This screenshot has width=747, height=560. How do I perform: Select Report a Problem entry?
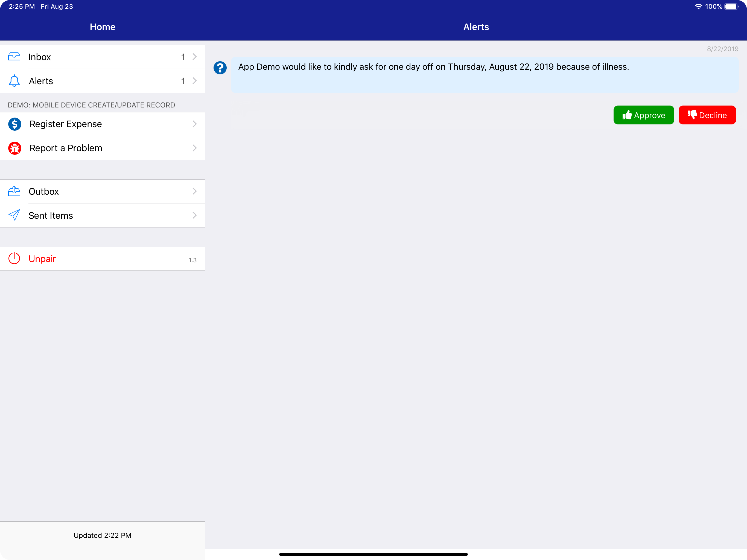pos(102,148)
